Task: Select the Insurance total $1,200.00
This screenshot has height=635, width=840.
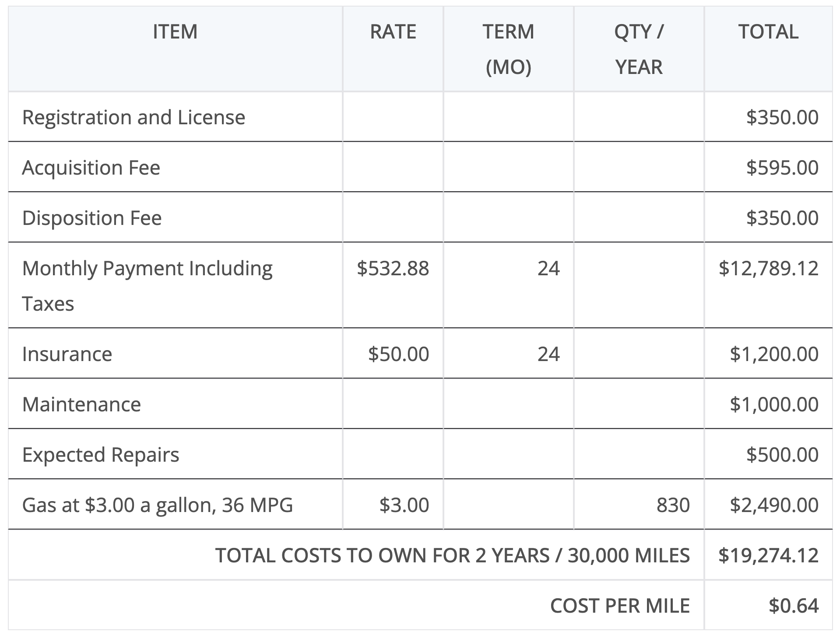Action: point(774,354)
